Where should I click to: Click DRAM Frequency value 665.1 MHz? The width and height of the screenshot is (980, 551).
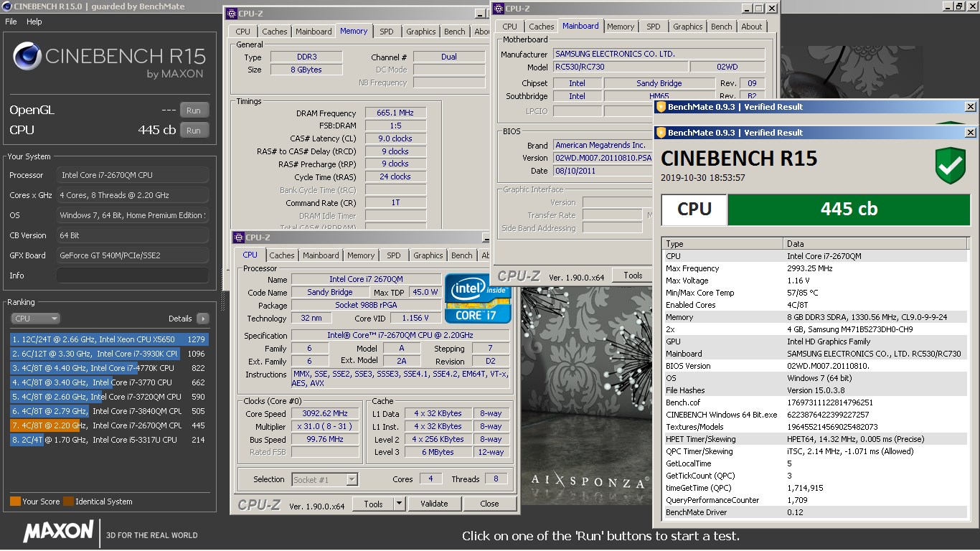(x=395, y=113)
